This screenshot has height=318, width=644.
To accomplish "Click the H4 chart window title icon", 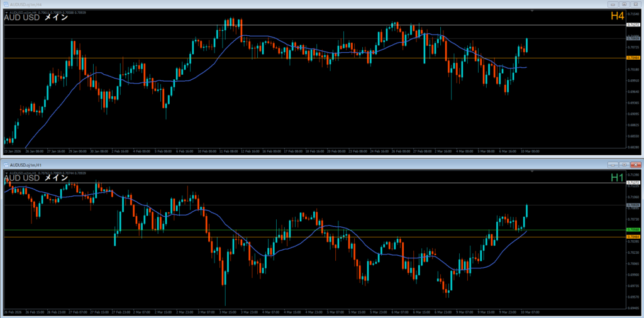I will pos(4,4).
